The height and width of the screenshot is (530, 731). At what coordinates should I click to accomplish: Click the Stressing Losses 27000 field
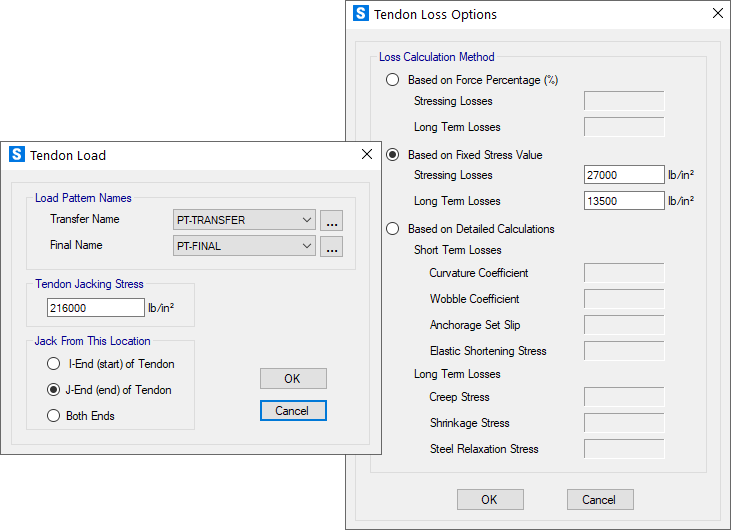tap(623, 175)
